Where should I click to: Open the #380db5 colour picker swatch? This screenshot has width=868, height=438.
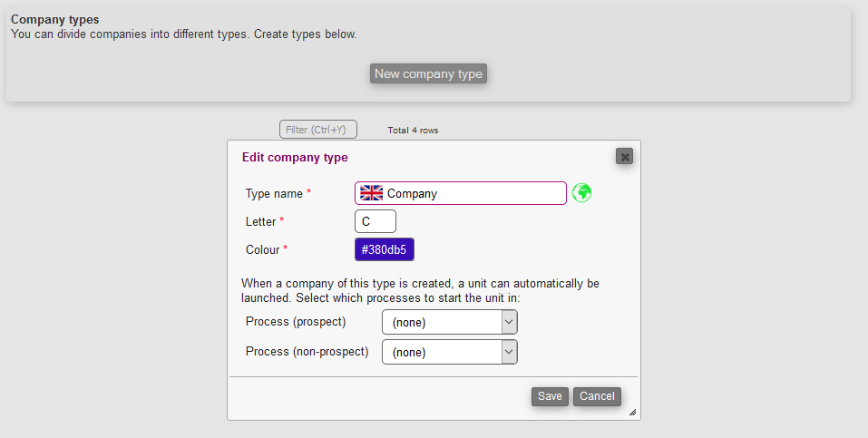385,249
